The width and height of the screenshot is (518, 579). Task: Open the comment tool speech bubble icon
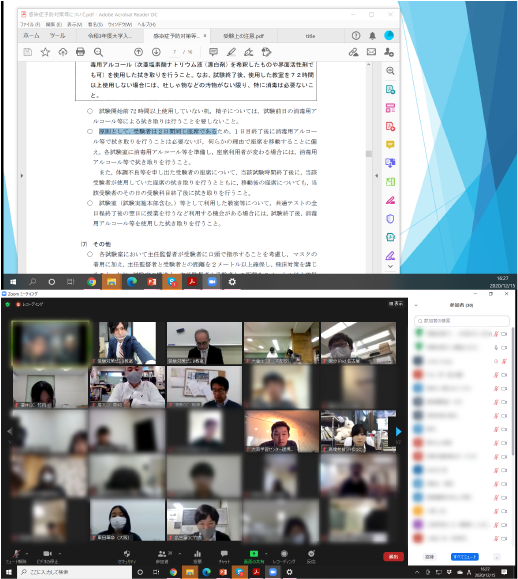tap(213, 52)
